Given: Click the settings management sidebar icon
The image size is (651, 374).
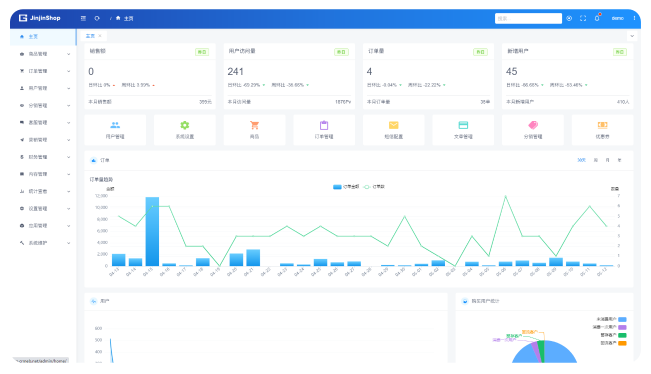Looking at the screenshot, I should coord(22,208).
